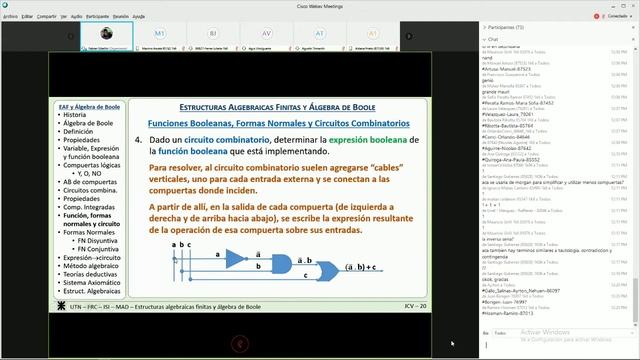Click 'Sistema Axiomático' in the slide outline
Image resolution: width=640 pixels, height=360 pixels.
click(92, 282)
